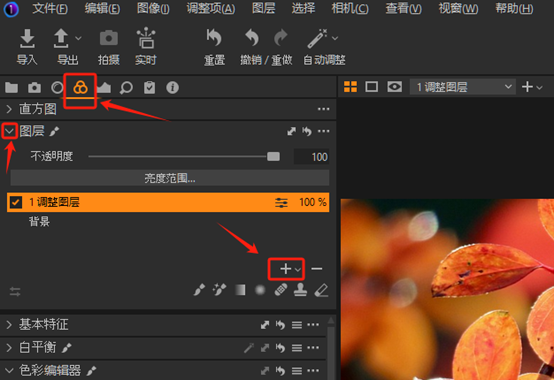Expand the 白平衡 panel

pos(9,348)
